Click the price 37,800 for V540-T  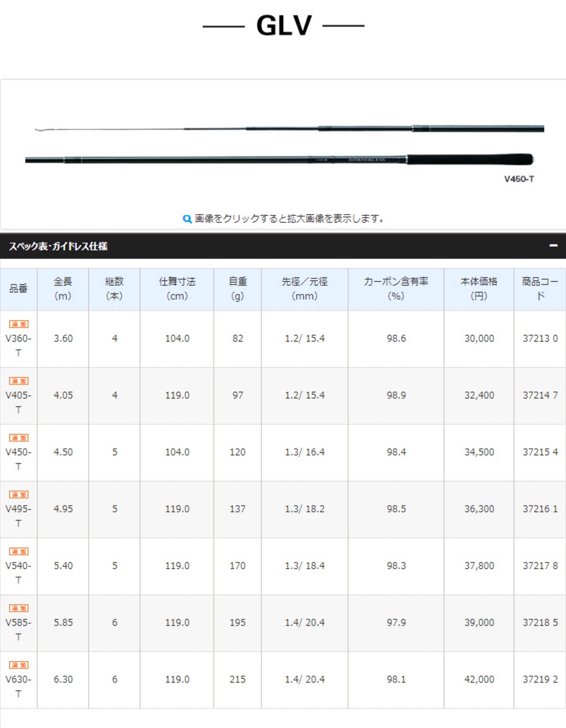pos(479,566)
